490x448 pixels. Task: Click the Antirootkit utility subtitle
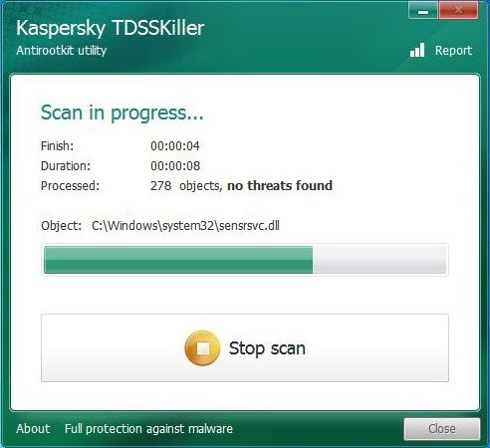(61, 51)
